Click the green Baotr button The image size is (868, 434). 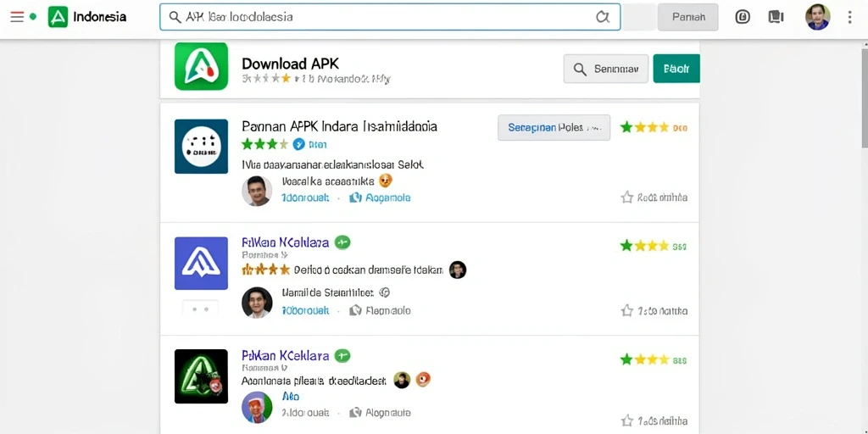pos(676,69)
